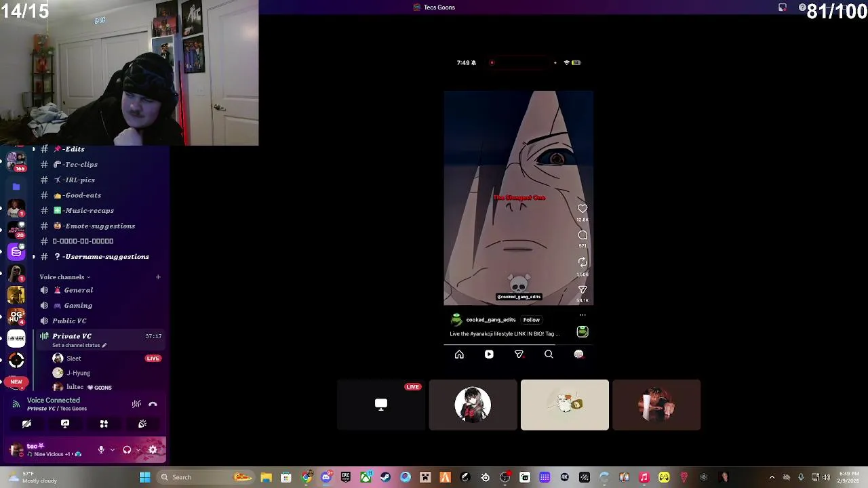Image resolution: width=868 pixels, height=488 pixels.
Task: Tap the repost icon on the reel
Action: 583,262
